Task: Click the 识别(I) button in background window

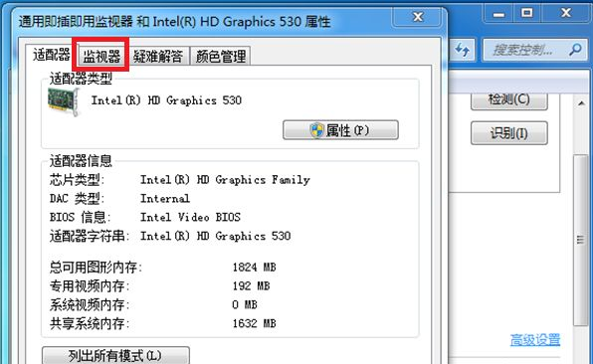Action: click(509, 133)
